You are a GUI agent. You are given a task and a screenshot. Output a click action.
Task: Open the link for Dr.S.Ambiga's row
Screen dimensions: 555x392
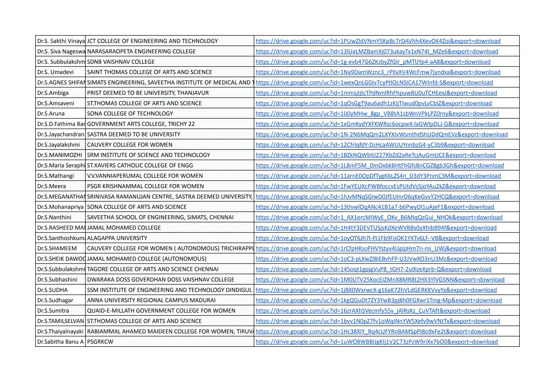376,93
